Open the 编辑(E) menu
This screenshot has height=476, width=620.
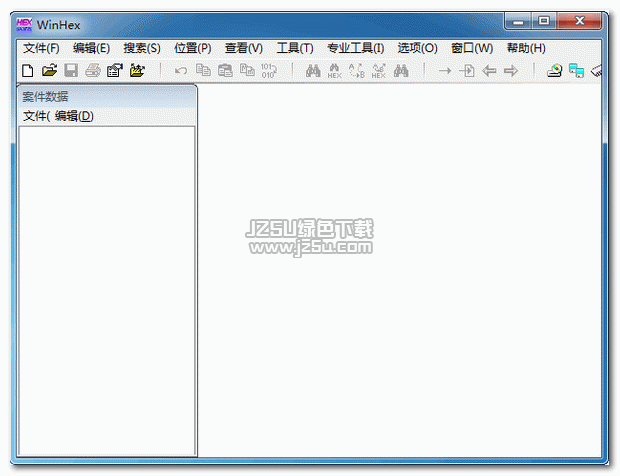coord(91,48)
